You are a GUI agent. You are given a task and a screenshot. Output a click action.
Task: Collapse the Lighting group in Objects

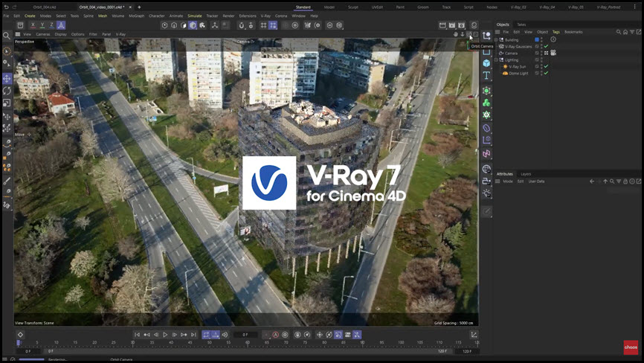click(496, 60)
